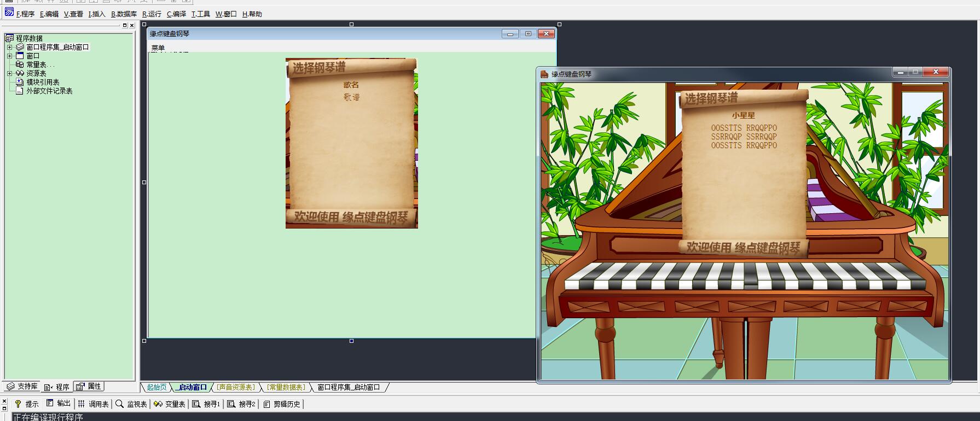
Task: Expand the 窗口 tree node
Action: point(9,56)
